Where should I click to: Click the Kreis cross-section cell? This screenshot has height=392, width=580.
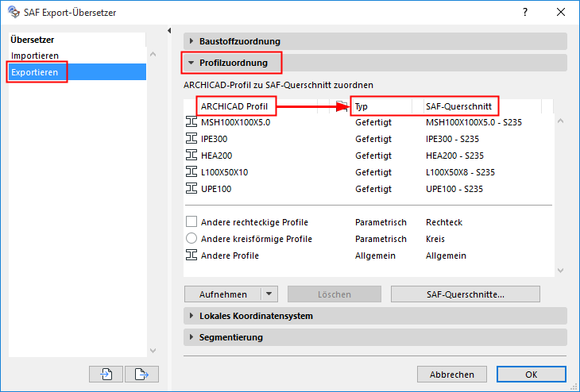(435, 239)
